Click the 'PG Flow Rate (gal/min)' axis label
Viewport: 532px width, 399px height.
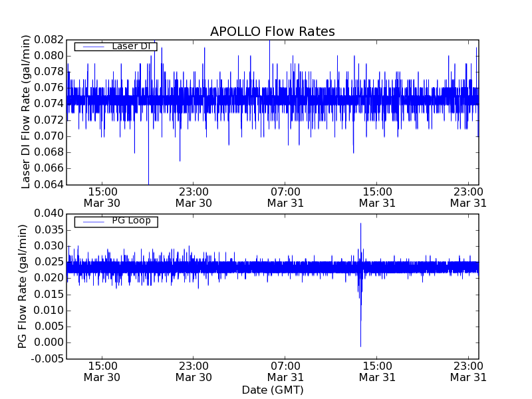click(23, 286)
